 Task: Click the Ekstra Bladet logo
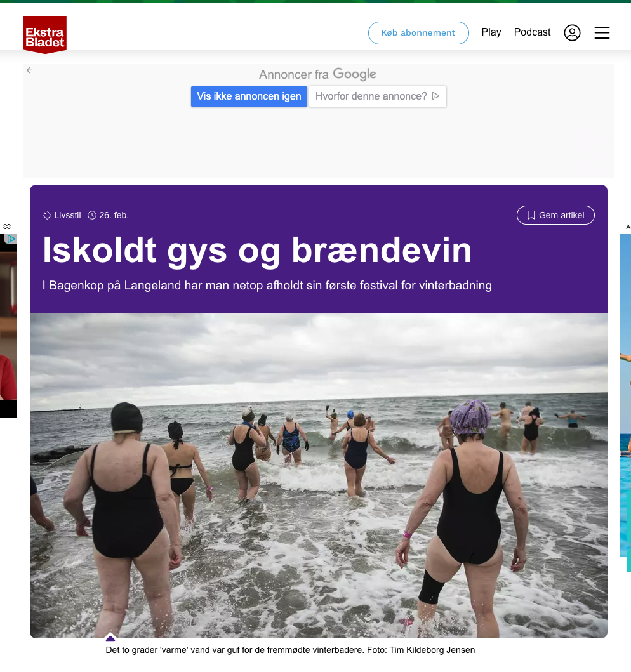tap(45, 34)
